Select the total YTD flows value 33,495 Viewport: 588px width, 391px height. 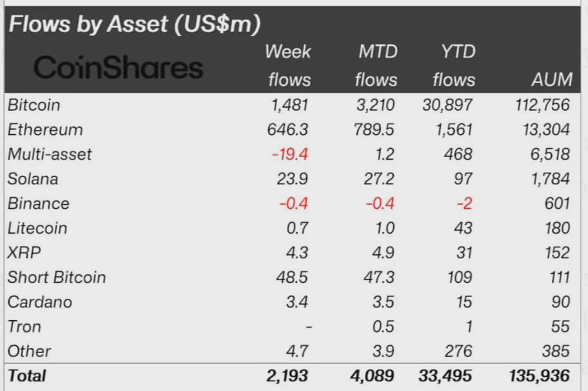[446, 375]
